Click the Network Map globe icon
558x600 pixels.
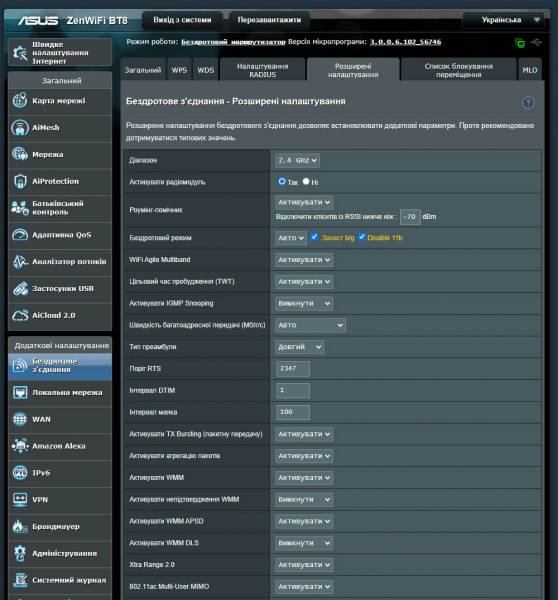[x=20, y=101]
